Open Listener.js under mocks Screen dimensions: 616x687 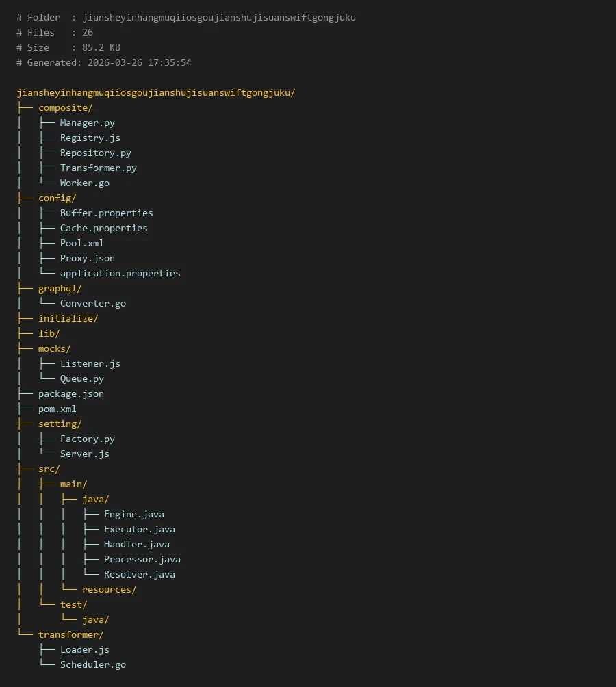click(x=90, y=363)
